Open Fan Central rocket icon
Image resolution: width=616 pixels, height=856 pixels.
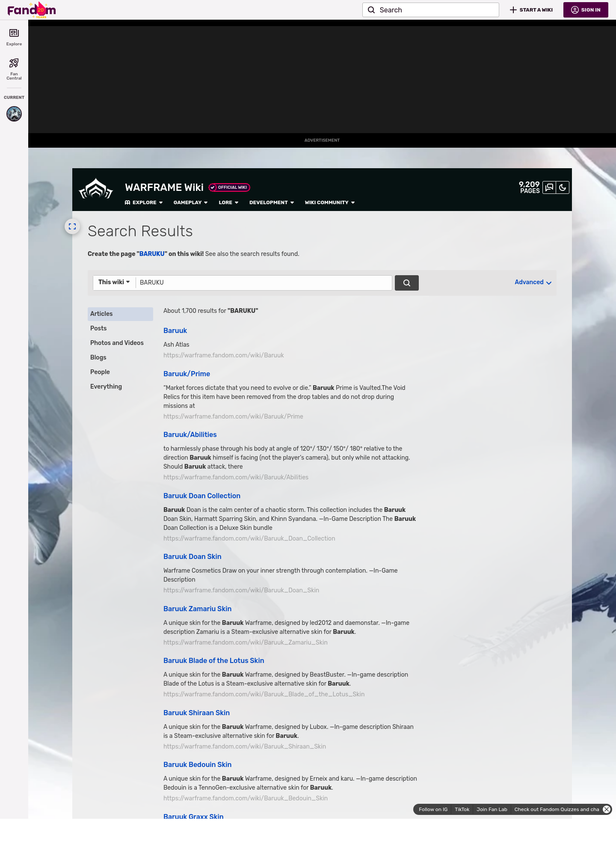tap(14, 69)
